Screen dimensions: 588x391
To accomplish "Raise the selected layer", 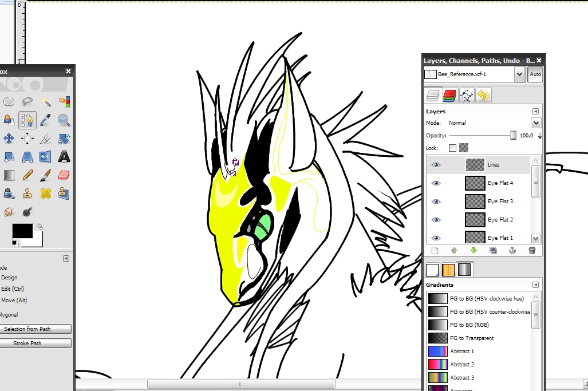I will (x=454, y=250).
